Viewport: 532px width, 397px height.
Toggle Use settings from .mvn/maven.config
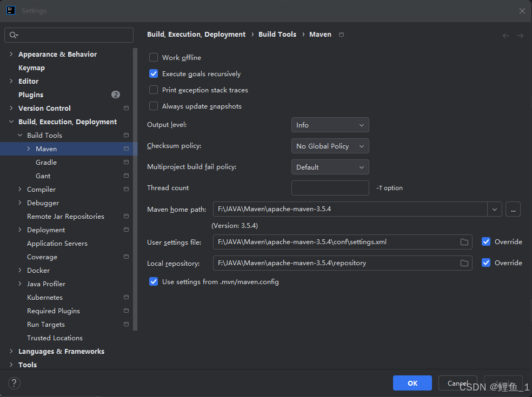[154, 282]
